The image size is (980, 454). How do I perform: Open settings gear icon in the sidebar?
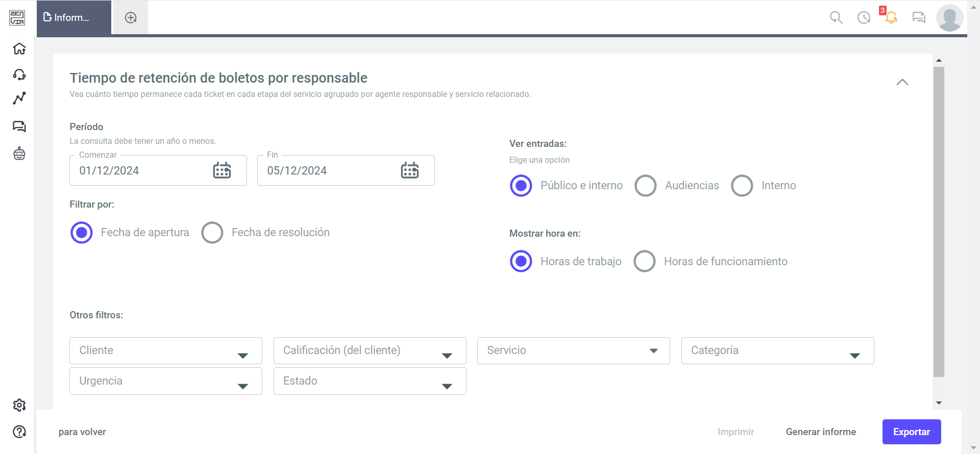[x=19, y=405]
